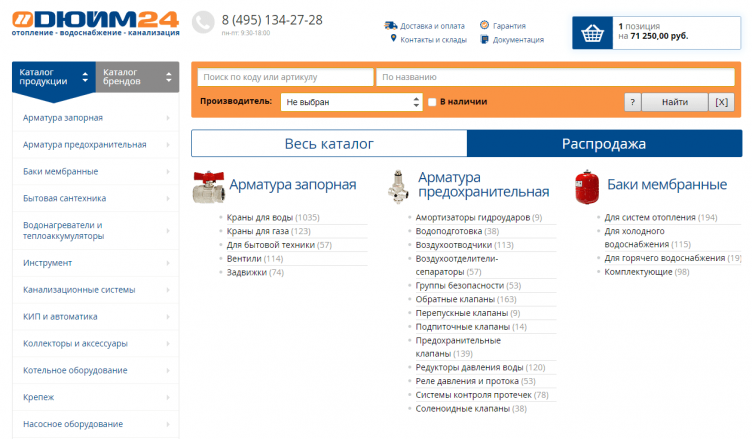Click the orange warranty badge icon
The height and width of the screenshot is (439, 752).
coord(484,25)
